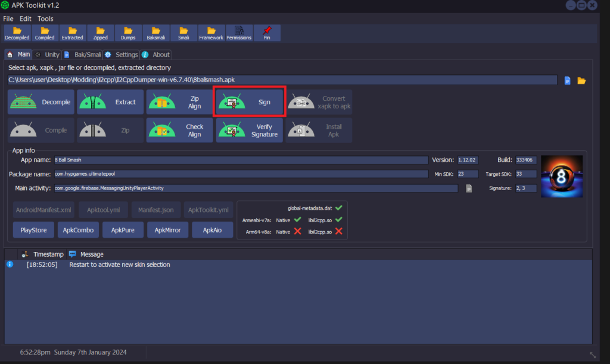Viewport: 610px width, 364px height.
Task: Open the ApkPure link button
Action: pyautogui.click(x=123, y=230)
